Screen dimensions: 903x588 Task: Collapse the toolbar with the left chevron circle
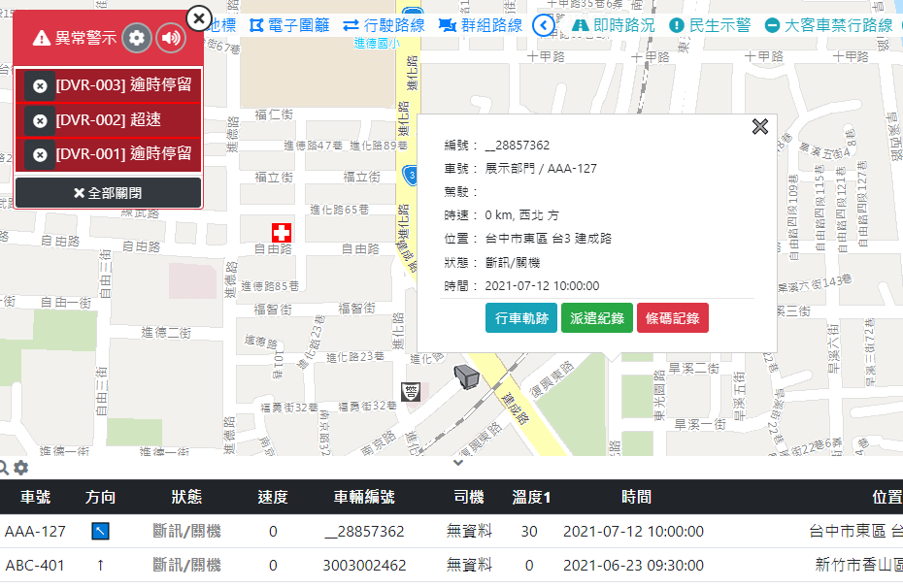(545, 25)
